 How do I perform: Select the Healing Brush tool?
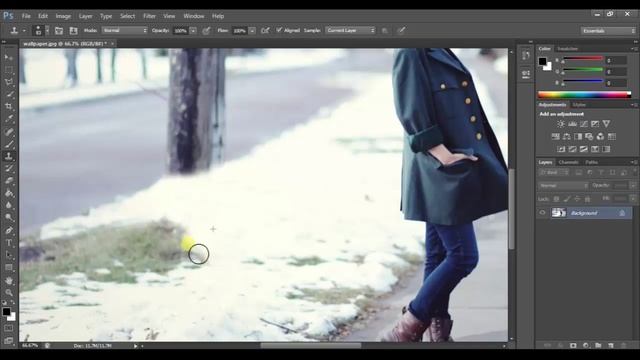(9, 132)
